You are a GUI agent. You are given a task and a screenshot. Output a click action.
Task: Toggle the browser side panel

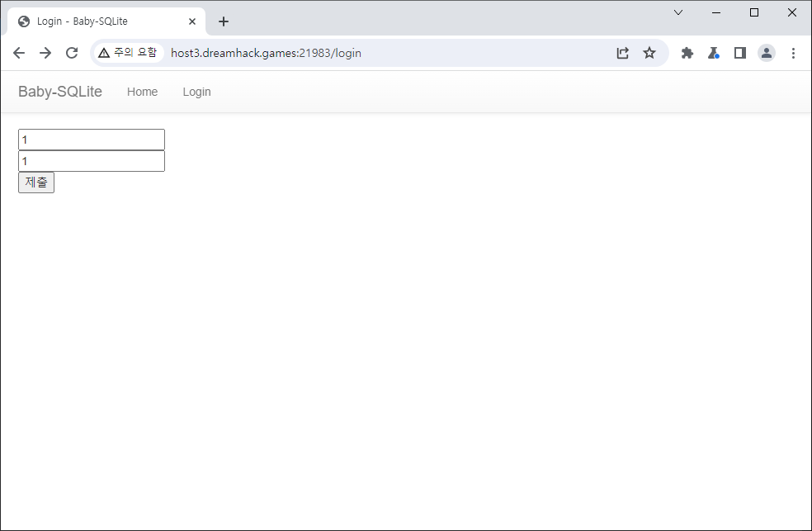740,53
